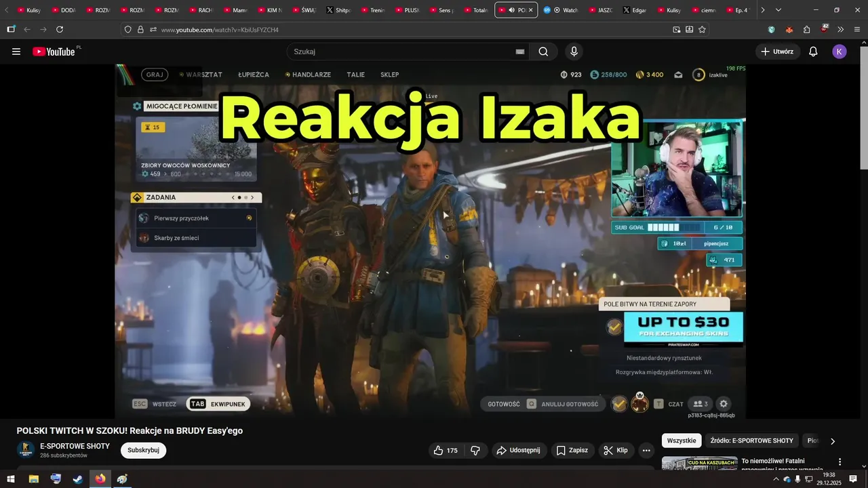Show tracking protection shield info
This screenshot has height=488, width=868.
[x=128, y=30]
